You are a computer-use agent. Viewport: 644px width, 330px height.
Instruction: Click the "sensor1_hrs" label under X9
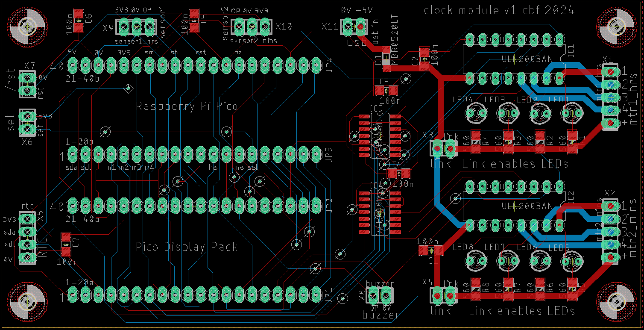click(x=136, y=42)
